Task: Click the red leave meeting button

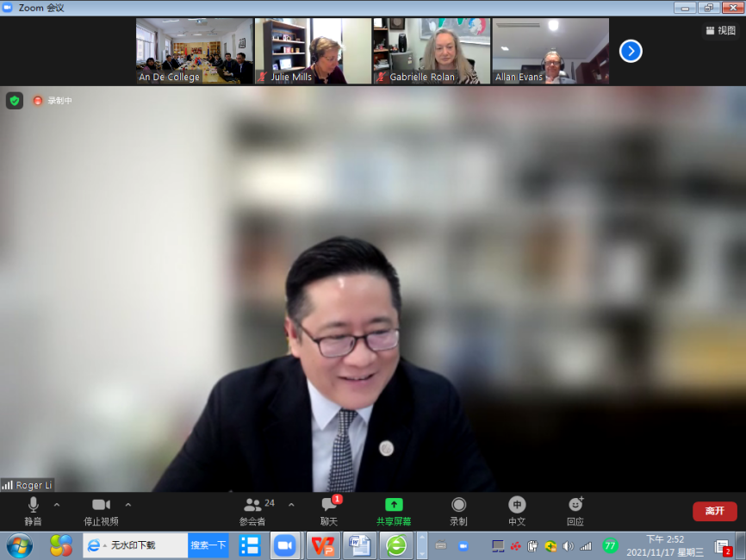Action: pyautogui.click(x=714, y=511)
